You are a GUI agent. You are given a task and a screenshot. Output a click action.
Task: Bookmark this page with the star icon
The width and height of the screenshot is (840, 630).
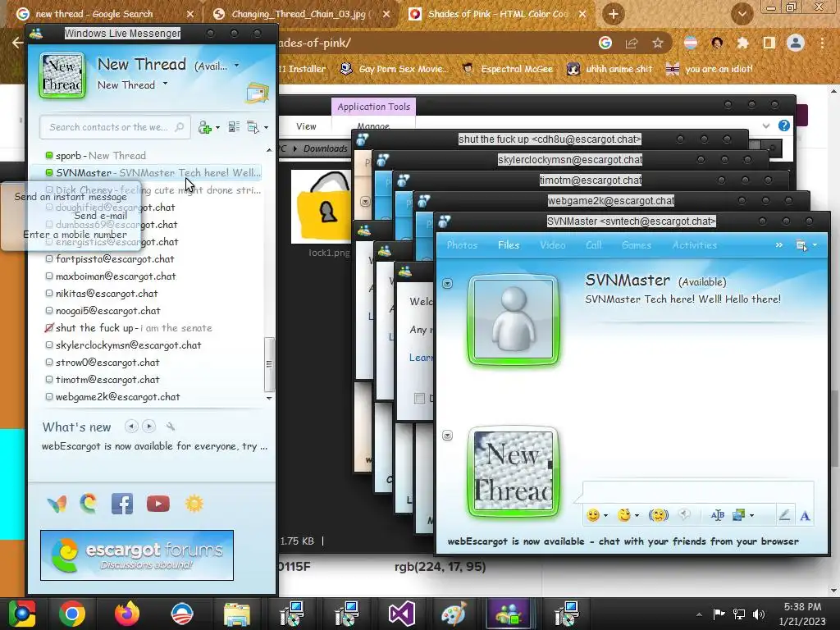pyautogui.click(x=658, y=43)
